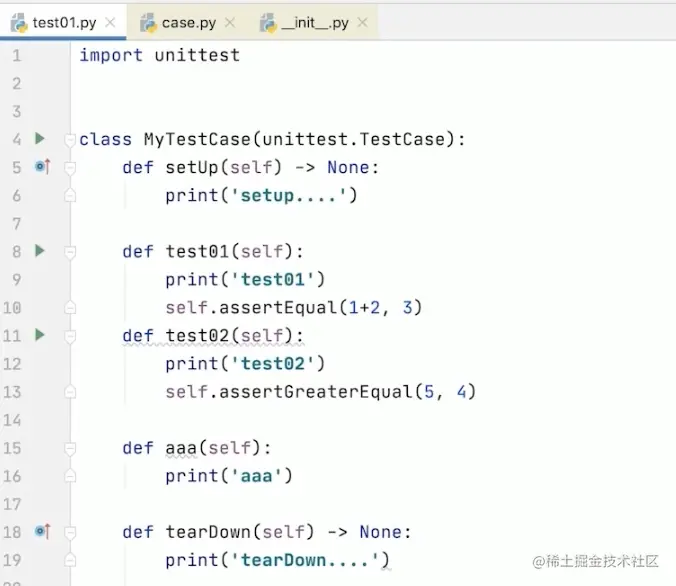Click the 'test01' method name on line 8
Image resolution: width=676 pixels, height=586 pixels.
pos(197,251)
